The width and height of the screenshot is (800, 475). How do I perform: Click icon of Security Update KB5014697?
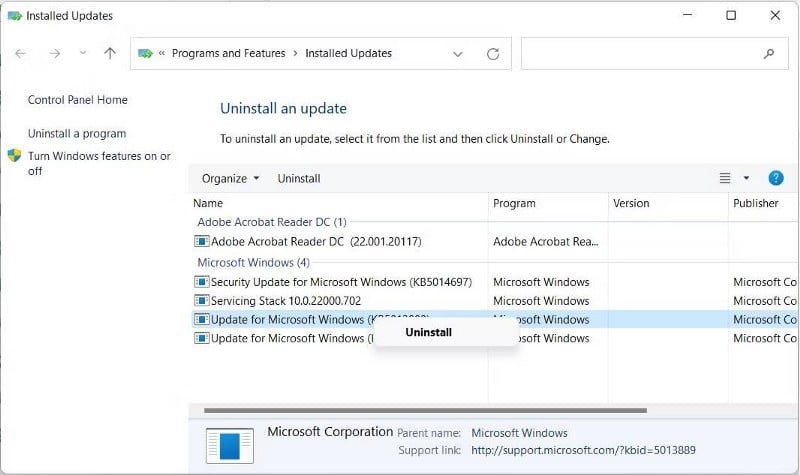pyautogui.click(x=202, y=282)
